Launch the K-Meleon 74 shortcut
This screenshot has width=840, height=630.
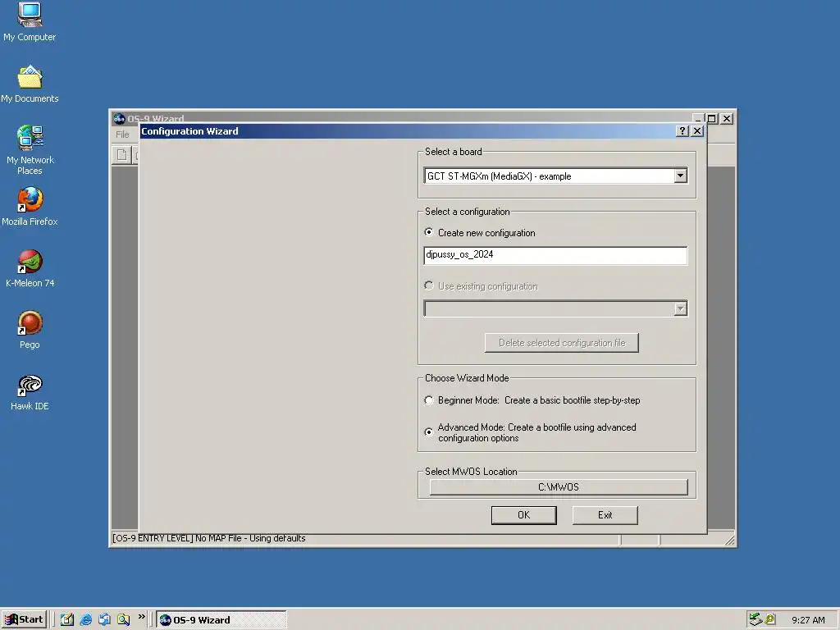(30, 268)
